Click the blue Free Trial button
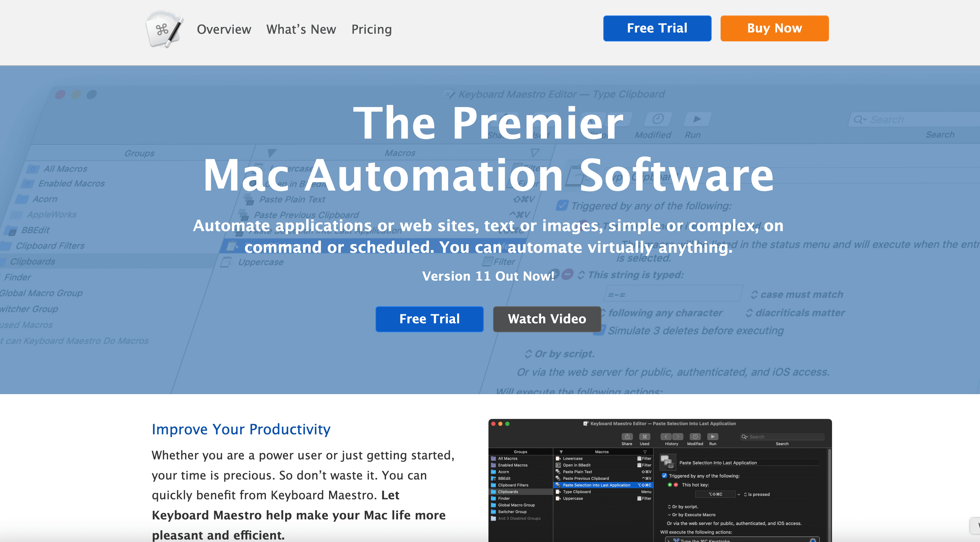The image size is (980, 542). [429, 319]
